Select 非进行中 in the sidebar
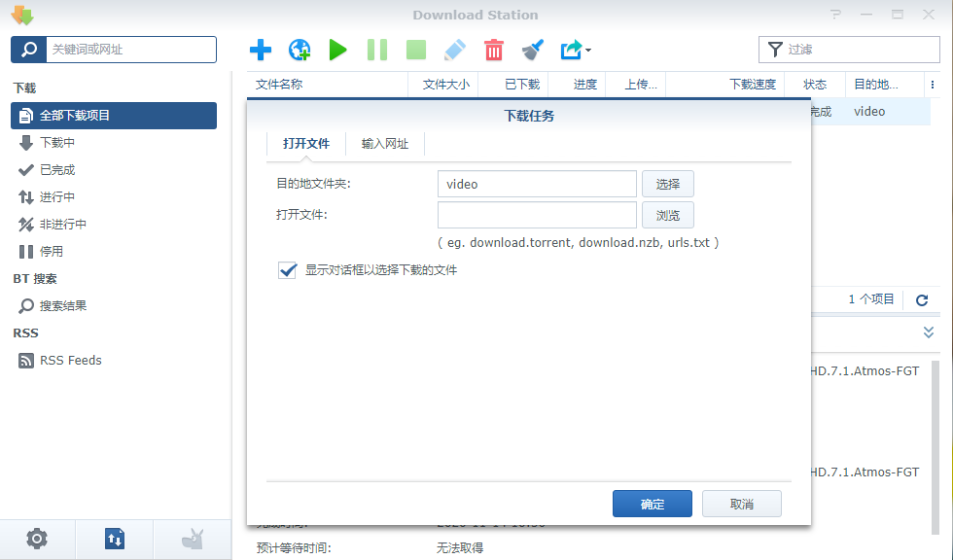The width and height of the screenshot is (953, 560). pyautogui.click(x=114, y=225)
